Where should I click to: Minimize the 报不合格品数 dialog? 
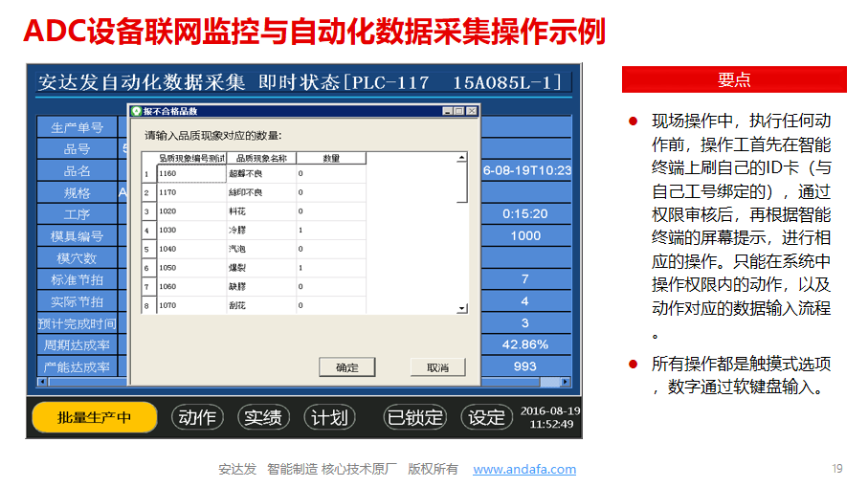pos(448,111)
